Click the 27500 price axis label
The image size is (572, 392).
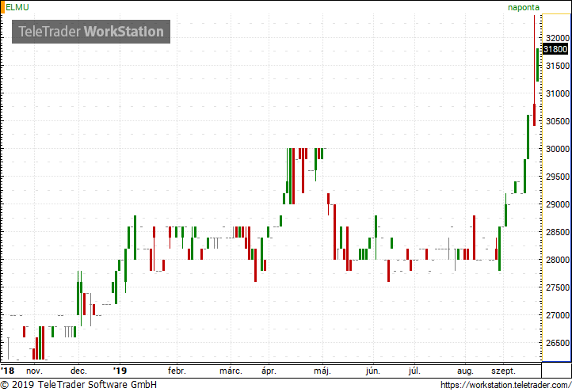click(558, 287)
